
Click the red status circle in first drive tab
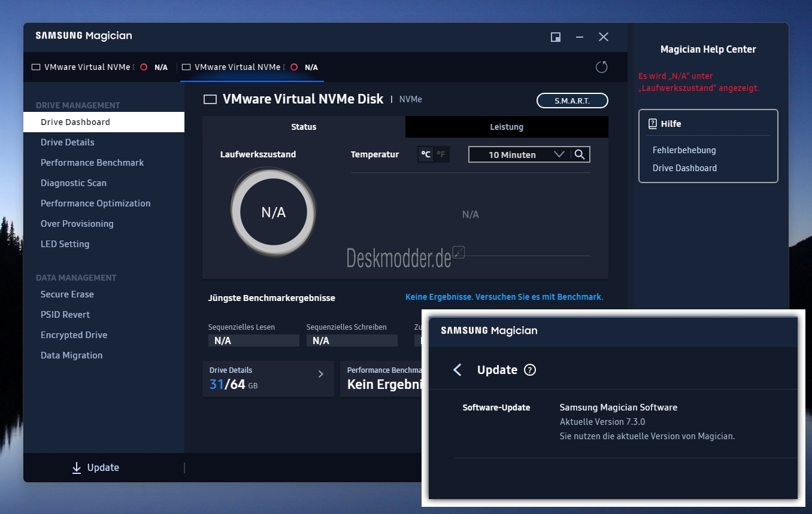pos(143,68)
